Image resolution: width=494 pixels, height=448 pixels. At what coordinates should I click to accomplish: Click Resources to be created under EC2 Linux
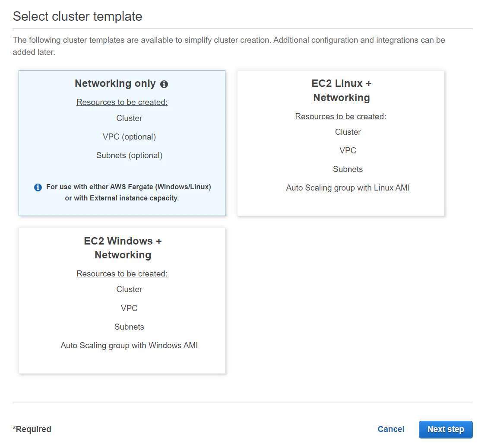(341, 116)
